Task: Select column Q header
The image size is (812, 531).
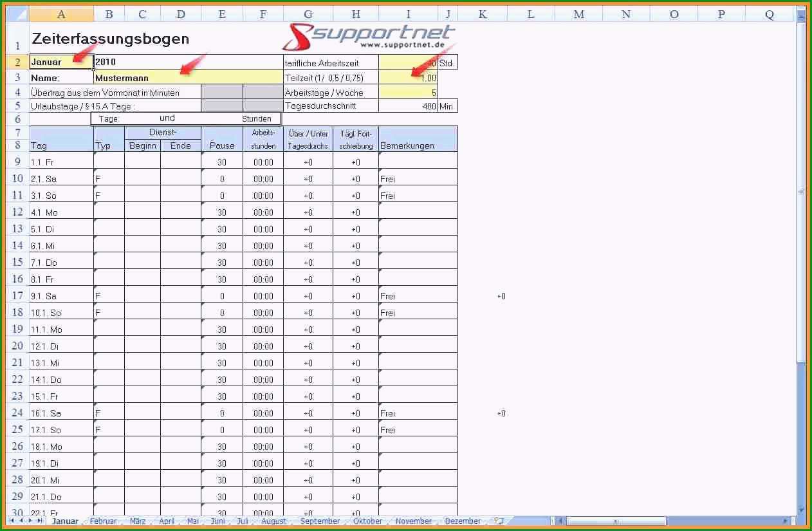Action: [769, 14]
